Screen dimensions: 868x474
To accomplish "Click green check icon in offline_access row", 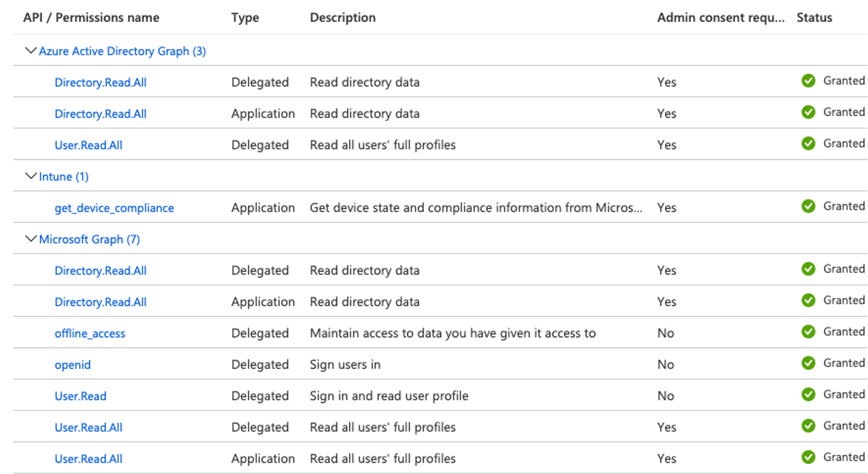I will 808,332.
